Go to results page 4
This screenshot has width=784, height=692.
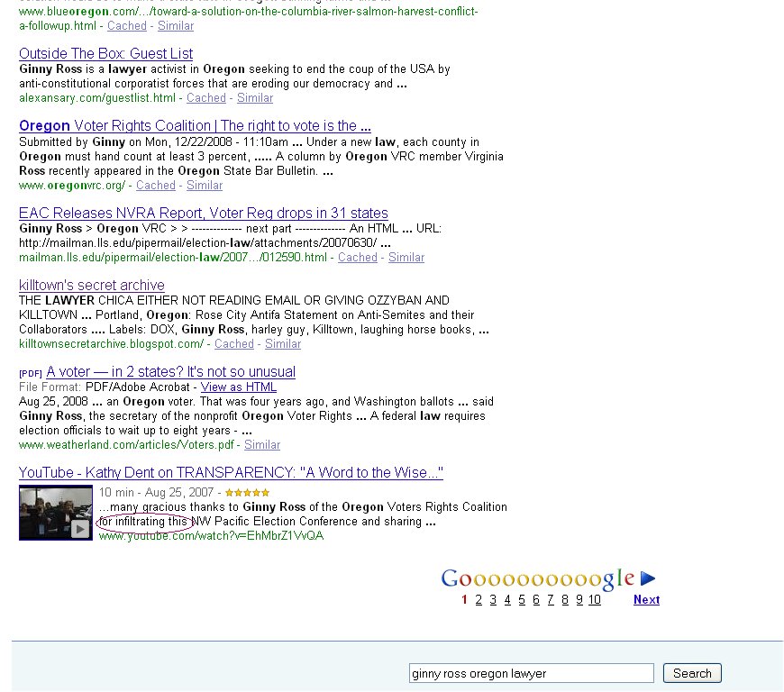507,599
